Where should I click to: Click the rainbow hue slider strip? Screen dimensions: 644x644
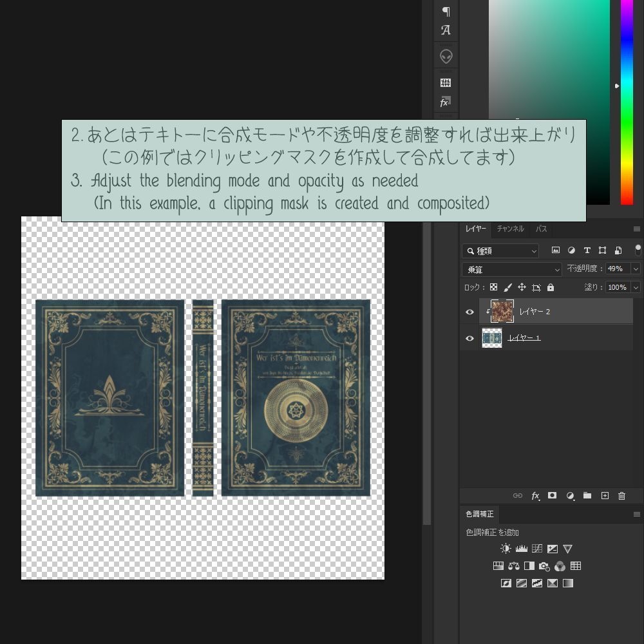[x=627, y=102]
